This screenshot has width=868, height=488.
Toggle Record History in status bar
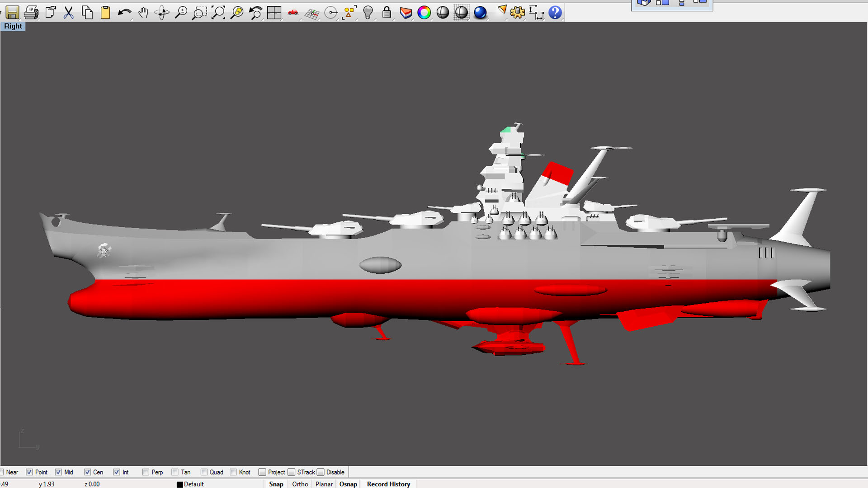coord(389,484)
